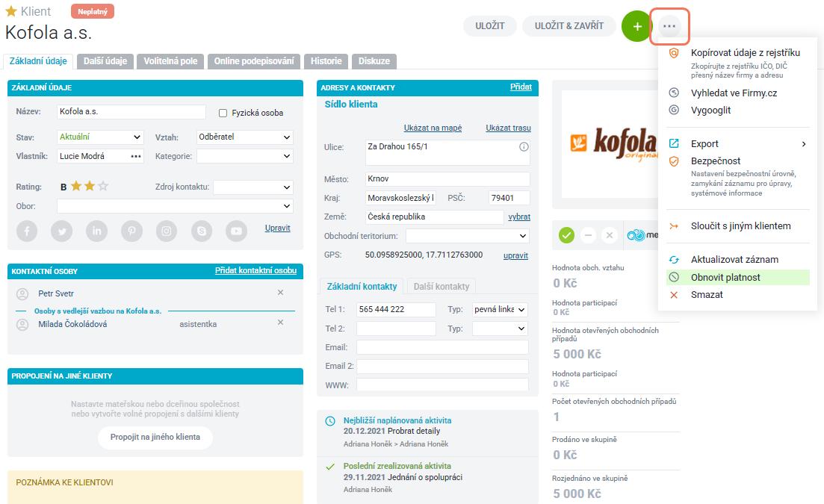Click the YouTube social icon
This screenshot has height=504, width=824.
[x=237, y=231]
